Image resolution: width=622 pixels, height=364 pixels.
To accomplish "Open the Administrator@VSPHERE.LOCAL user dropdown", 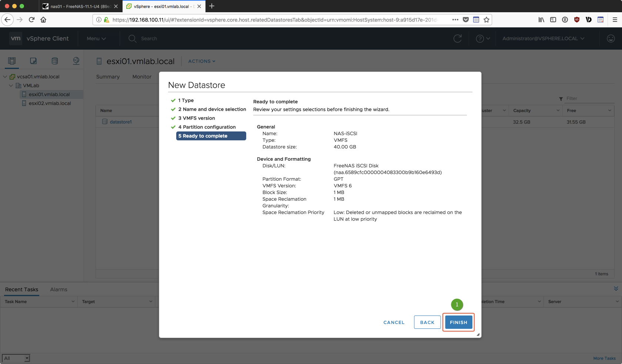I will pyautogui.click(x=543, y=39).
